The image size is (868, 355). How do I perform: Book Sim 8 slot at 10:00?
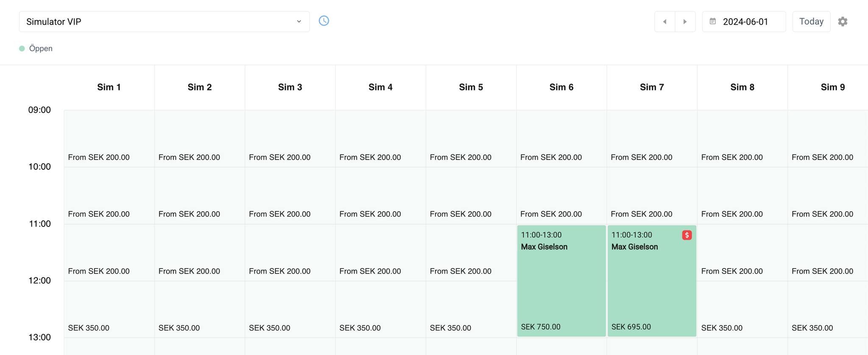tap(743, 196)
